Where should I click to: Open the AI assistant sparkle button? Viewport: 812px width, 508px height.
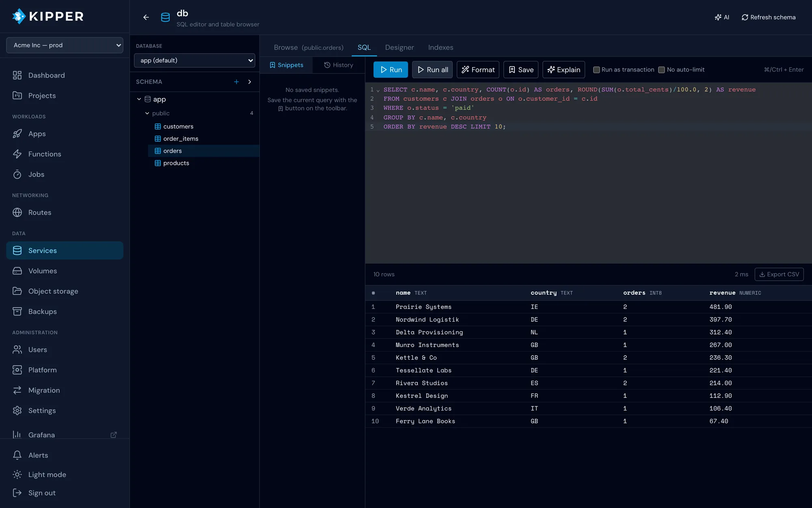pos(722,17)
